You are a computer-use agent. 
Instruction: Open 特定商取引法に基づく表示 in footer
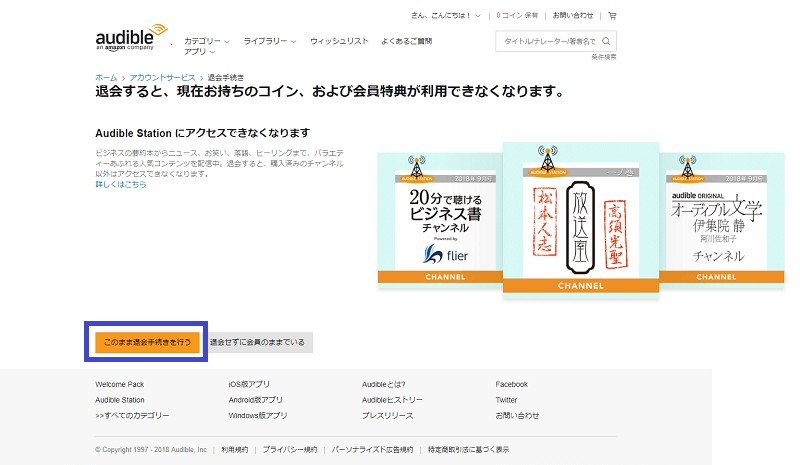tap(468, 450)
